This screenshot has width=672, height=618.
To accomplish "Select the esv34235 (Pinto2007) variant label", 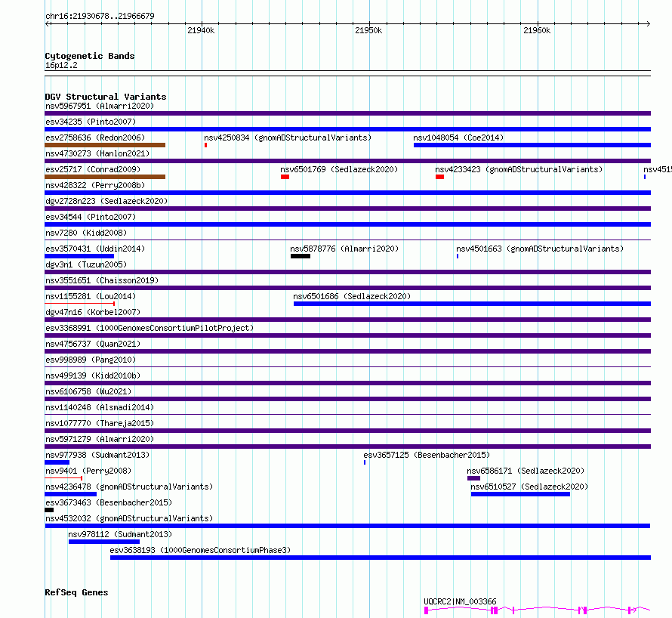I will 91,122.
